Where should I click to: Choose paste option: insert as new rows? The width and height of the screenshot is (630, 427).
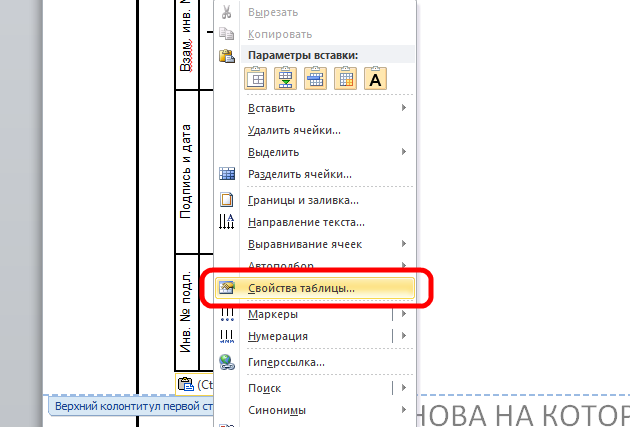(x=285, y=78)
